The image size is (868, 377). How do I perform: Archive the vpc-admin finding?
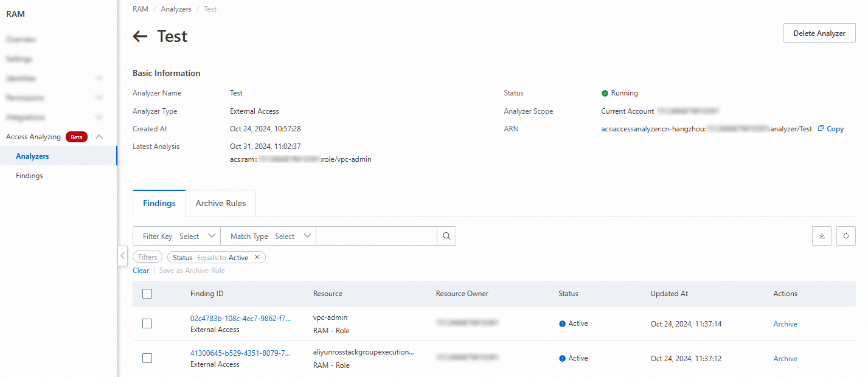pos(785,323)
